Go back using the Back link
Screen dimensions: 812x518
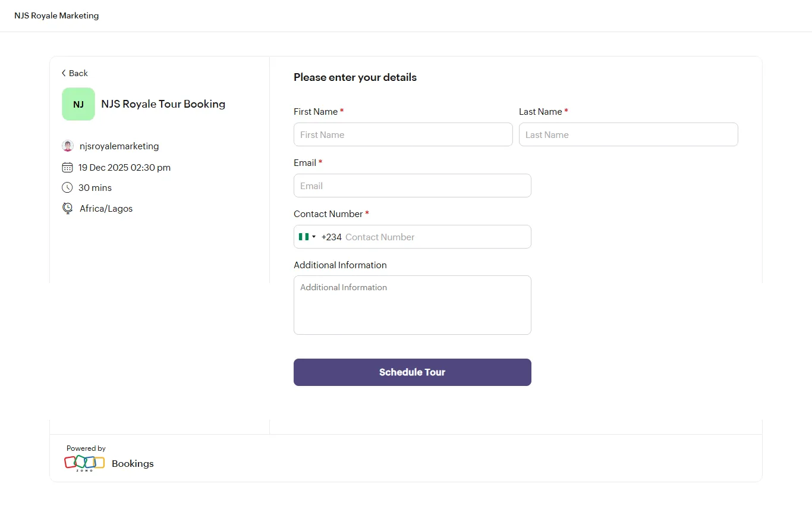pyautogui.click(x=75, y=73)
